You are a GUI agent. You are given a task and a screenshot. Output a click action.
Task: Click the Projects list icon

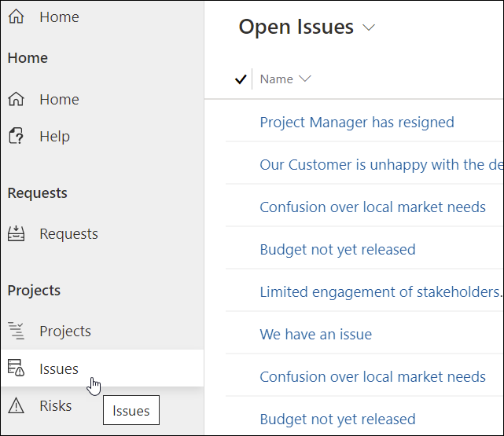[16, 332]
